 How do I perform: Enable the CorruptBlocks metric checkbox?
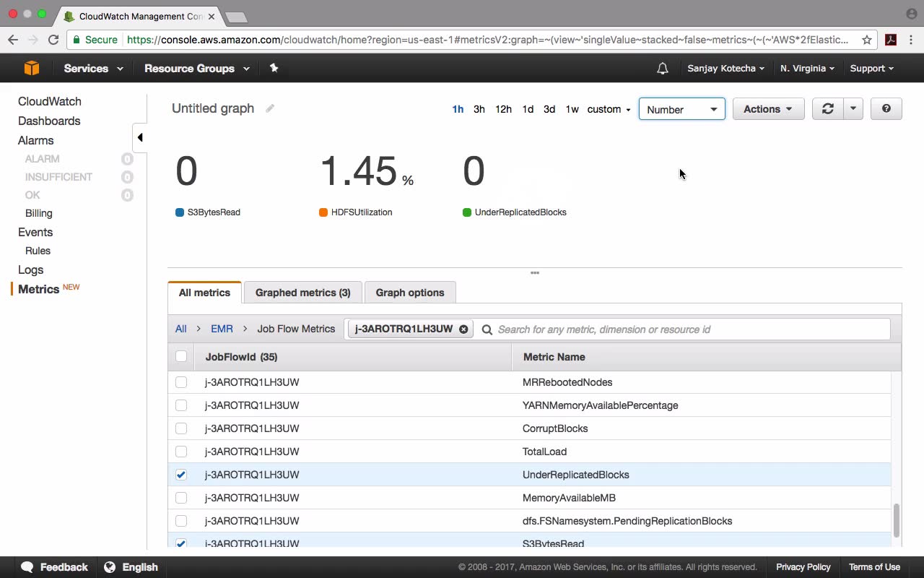coord(181,428)
